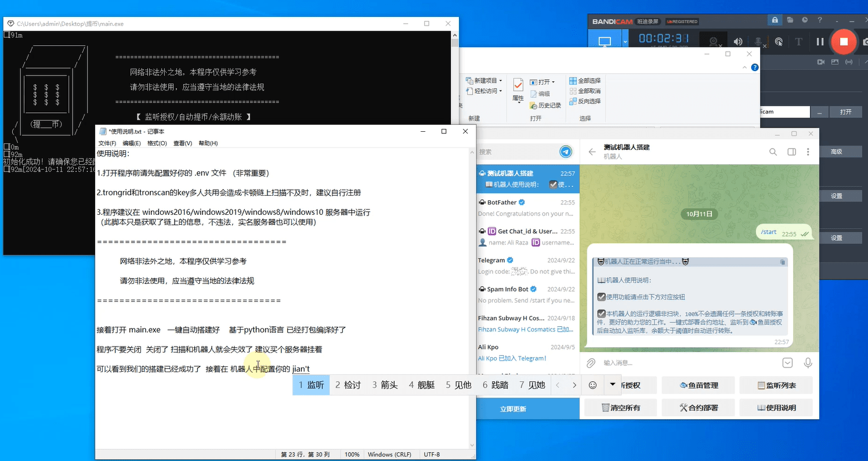The width and height of the screenshot is (868, 461).
Task: Open the 文件(F) menu in Notepad
Action: pyautogui.click(x=107, y=143)
